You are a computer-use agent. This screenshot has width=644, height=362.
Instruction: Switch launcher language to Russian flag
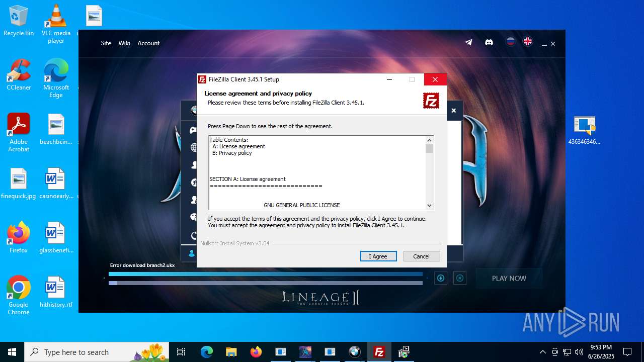pos(511,42)
